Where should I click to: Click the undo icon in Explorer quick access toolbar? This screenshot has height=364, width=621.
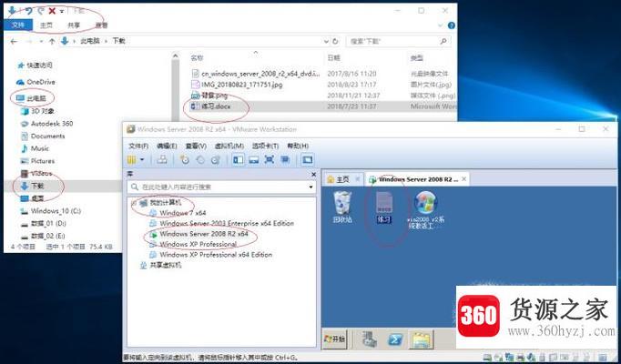pos(28,11)
